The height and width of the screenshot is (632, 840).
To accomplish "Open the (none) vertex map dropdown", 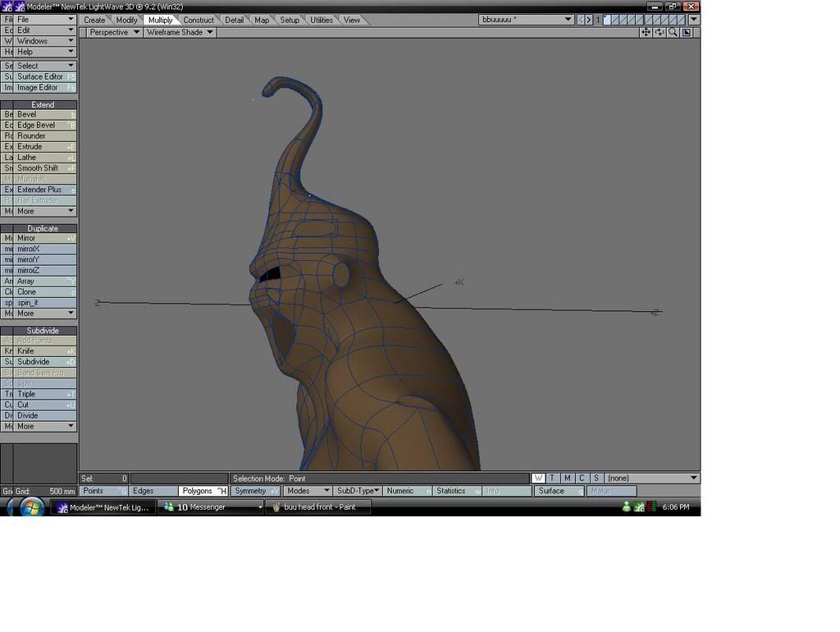I will 652,479.
